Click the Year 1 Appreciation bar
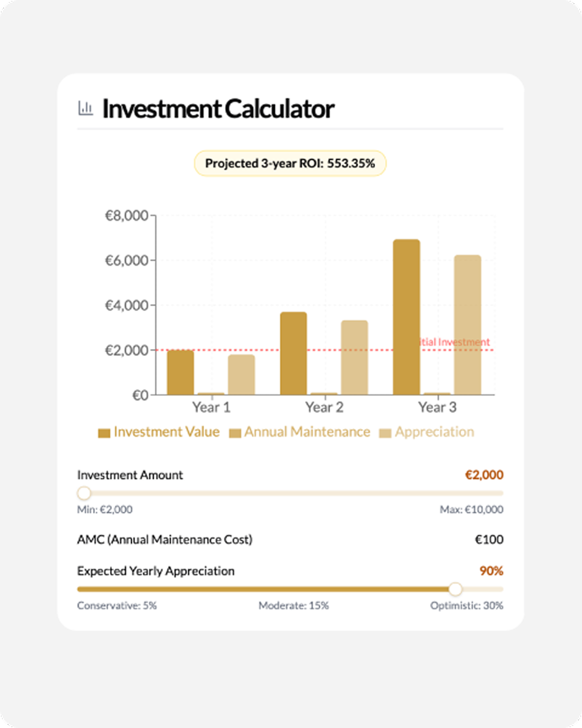This screenshot has width=582, height=728. tap(241, 375)
